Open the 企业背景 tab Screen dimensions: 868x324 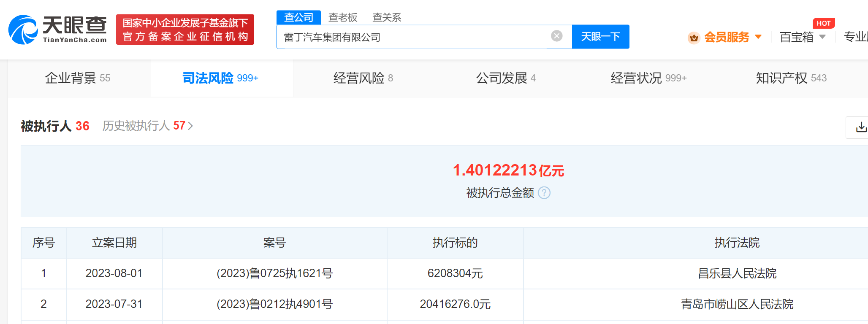[78, 78]
